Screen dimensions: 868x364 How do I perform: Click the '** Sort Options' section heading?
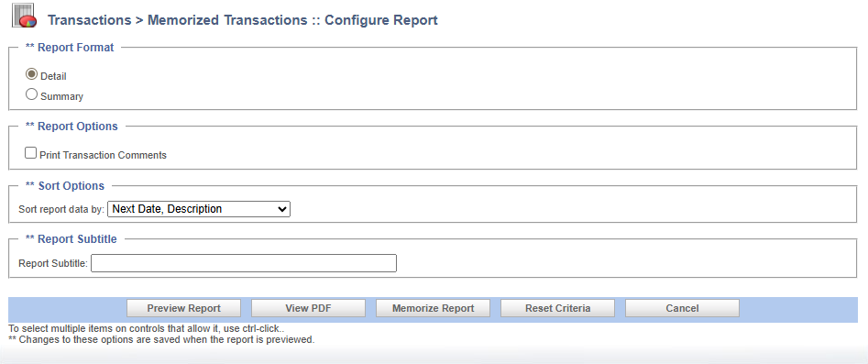click(x=65, y=185)
